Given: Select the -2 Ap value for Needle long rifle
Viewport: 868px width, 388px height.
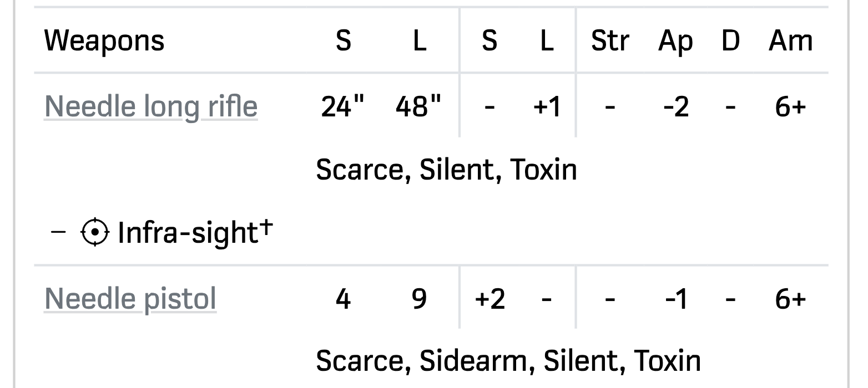Looking at the screenshot, I should [x=676, y=106].
